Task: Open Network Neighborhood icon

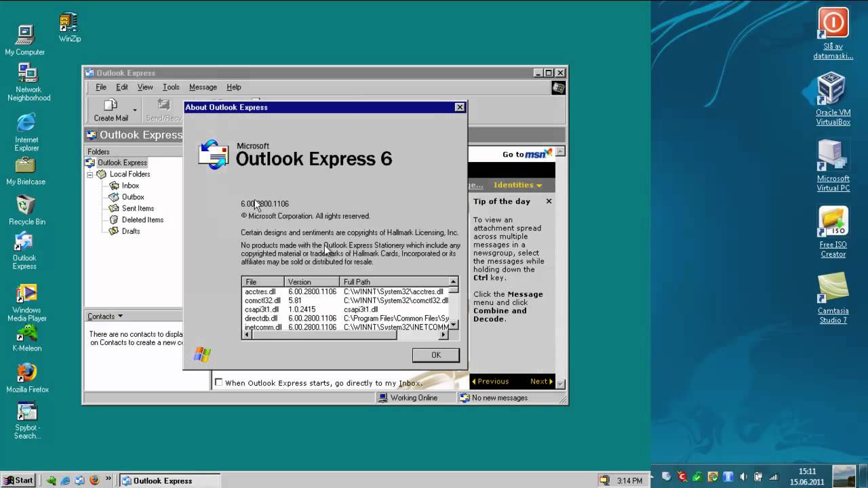Action: pos(28,82)
